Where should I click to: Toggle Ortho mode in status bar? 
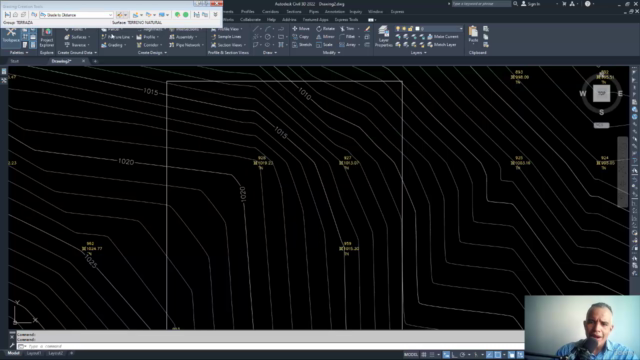[454, 355]
